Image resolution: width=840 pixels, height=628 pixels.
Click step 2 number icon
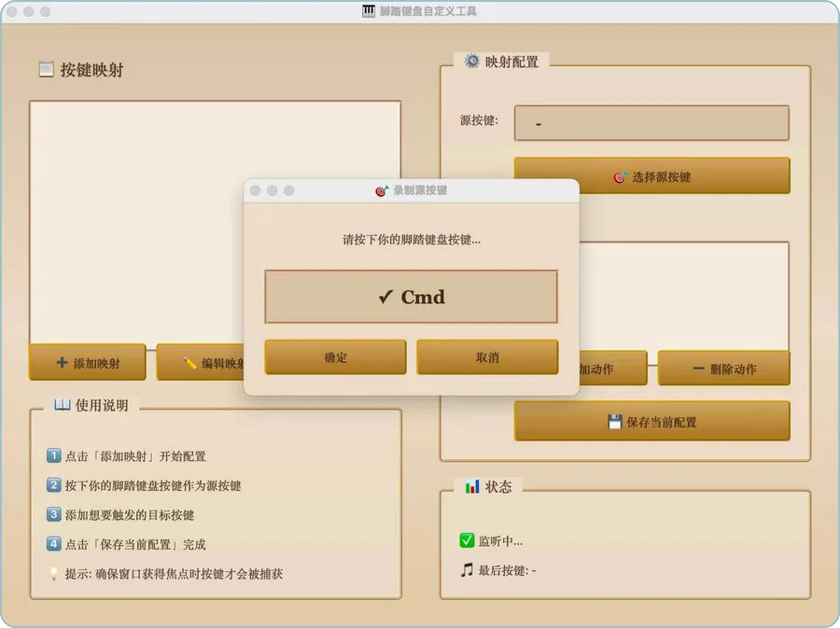pyautogui.click(x=53, y=485)
